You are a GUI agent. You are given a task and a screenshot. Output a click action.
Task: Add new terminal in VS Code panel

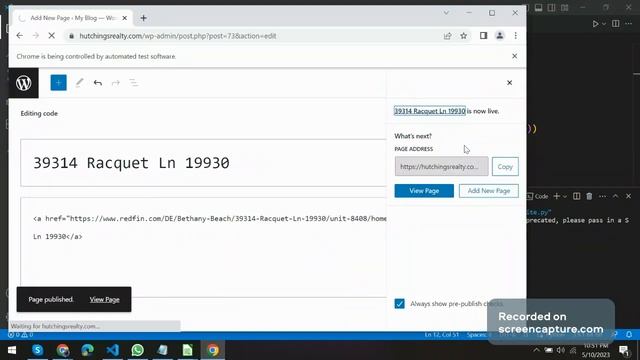556,196
